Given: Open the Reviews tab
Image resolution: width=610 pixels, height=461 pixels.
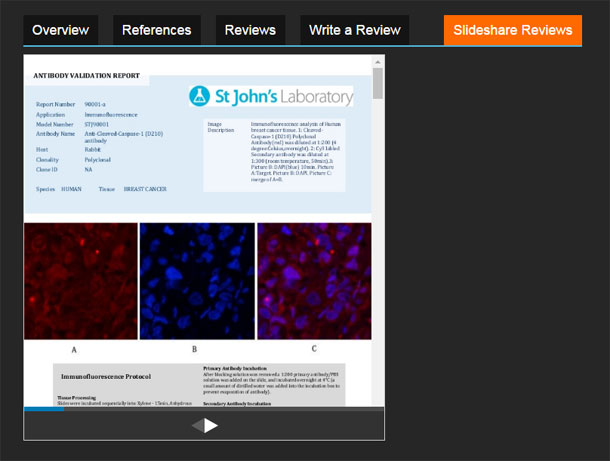Looking at the screenshot, I should click(x=250, y=30).
